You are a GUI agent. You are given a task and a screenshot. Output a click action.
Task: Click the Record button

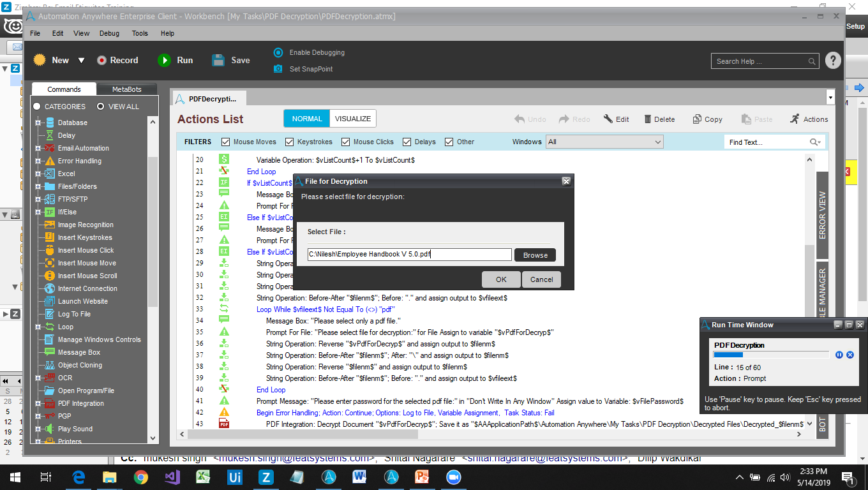(117, 60)
